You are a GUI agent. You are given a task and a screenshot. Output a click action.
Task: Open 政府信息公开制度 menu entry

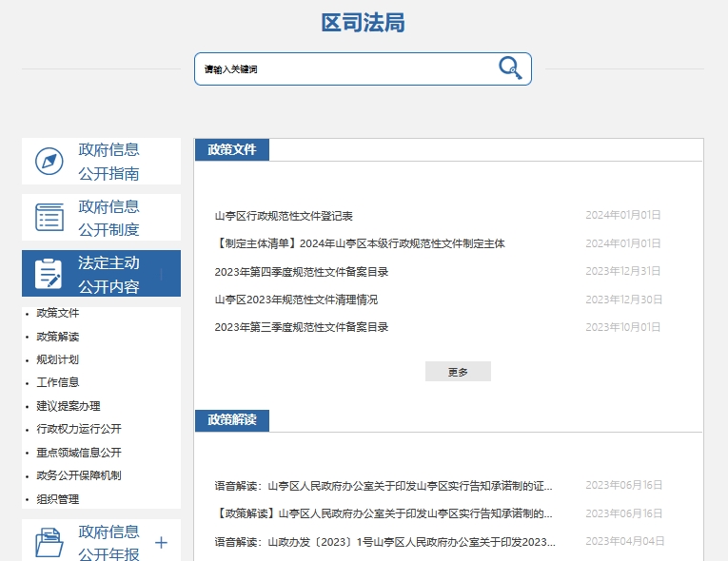click(x=101, y=217)
